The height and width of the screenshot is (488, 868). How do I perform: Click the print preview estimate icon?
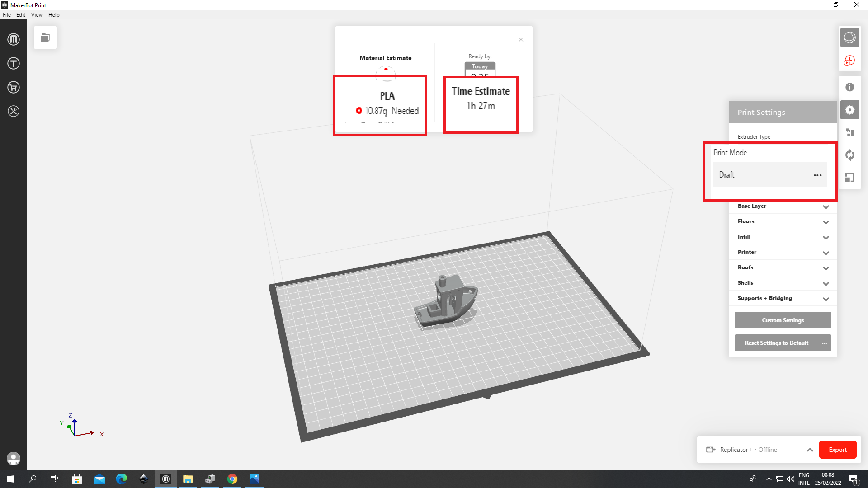point(850,61)
